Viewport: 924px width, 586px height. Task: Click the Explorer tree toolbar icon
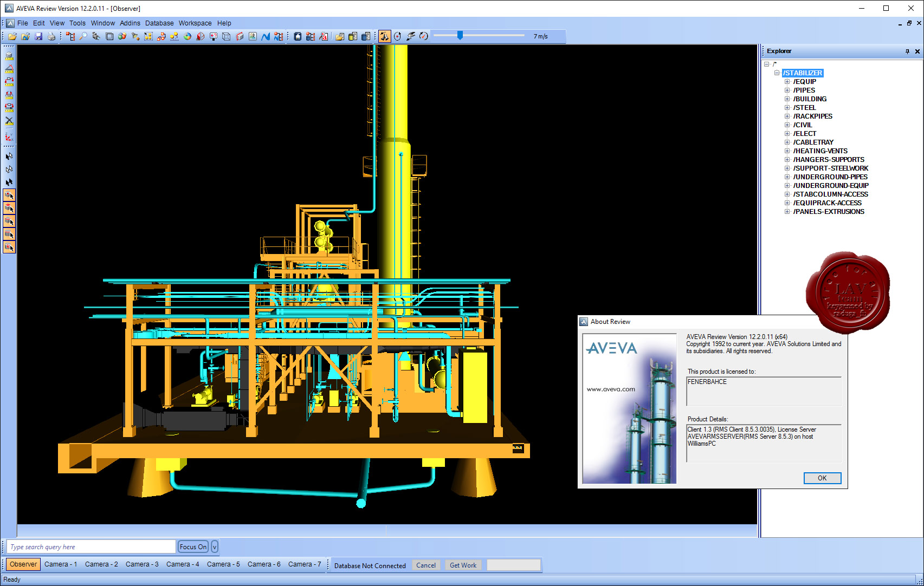coord(70,36)
